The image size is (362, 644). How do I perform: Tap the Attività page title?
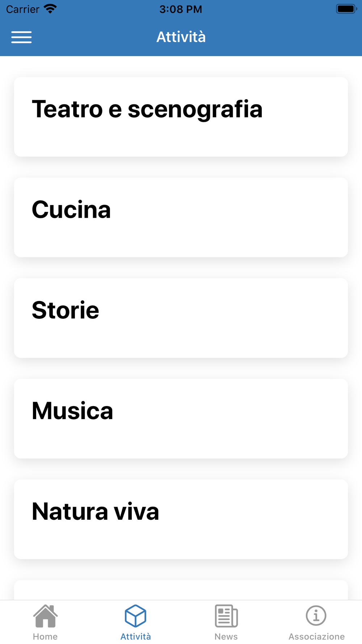coord(181,37)
